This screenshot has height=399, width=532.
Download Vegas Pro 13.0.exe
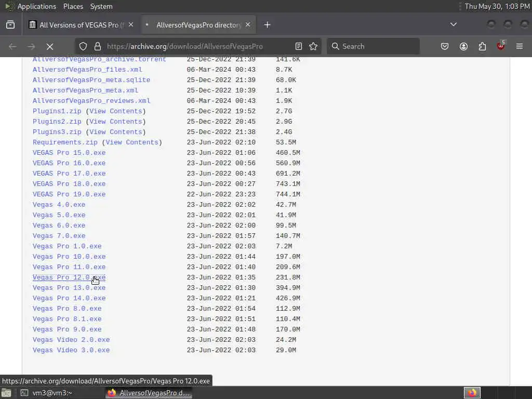pos(69,288)
